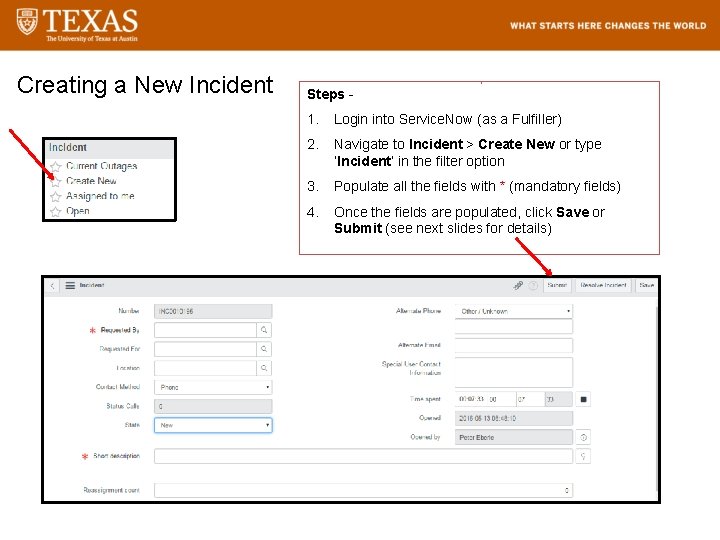This screenshot has width=720, height=540.
Task: Click the info icon beside Opened by
Action: [583, 438]
